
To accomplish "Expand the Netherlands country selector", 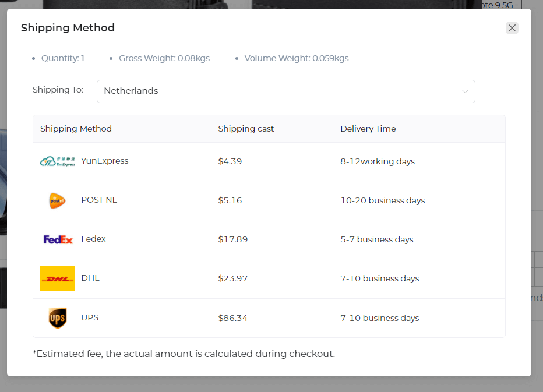I will (285, 91).
